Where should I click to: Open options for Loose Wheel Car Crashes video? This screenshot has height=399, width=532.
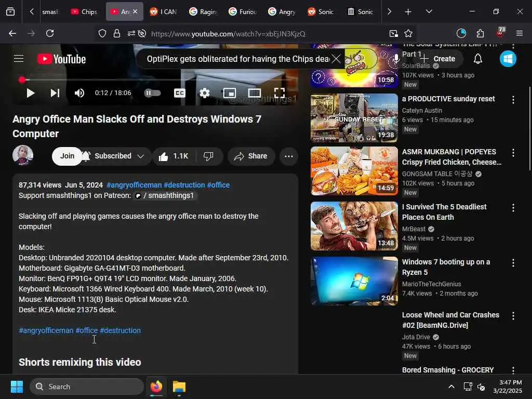(x=513, y=316)
